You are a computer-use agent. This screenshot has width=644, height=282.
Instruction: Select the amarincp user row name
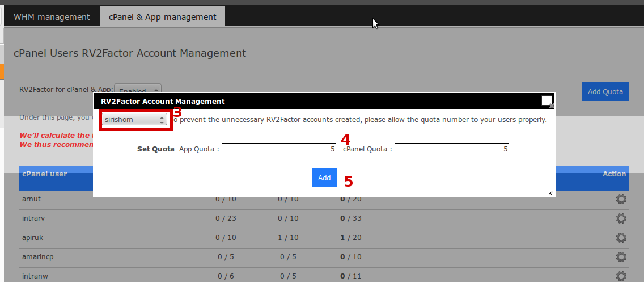pos(38,256)
